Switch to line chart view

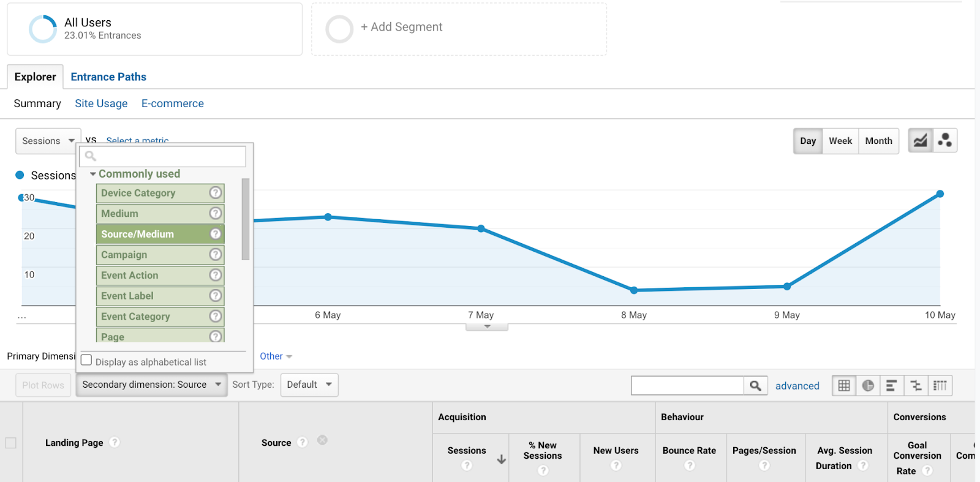tap(920, 141)
